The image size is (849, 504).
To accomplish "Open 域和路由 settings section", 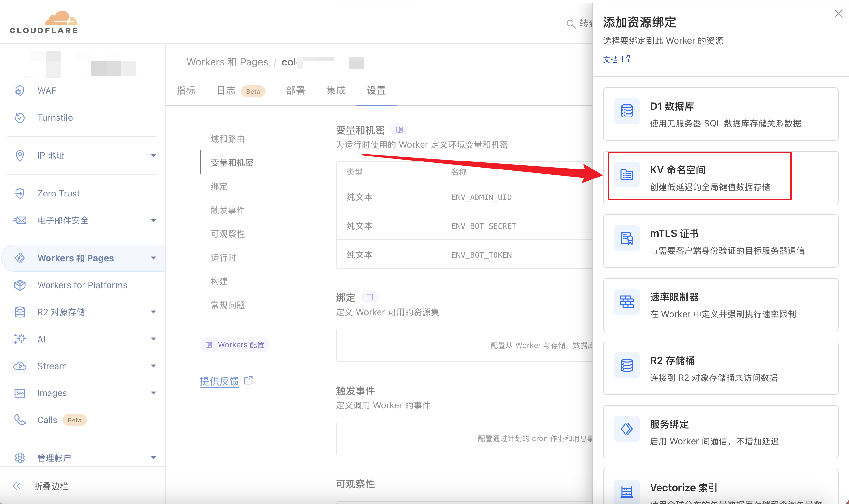I will tap(228, 139).
